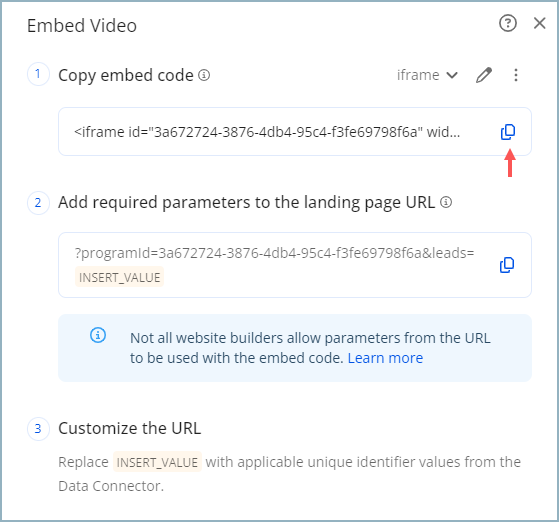Viewport: 559px width, 522px height.
Task: Click info icon beside landing page URL heading
Action: [446, 202]
